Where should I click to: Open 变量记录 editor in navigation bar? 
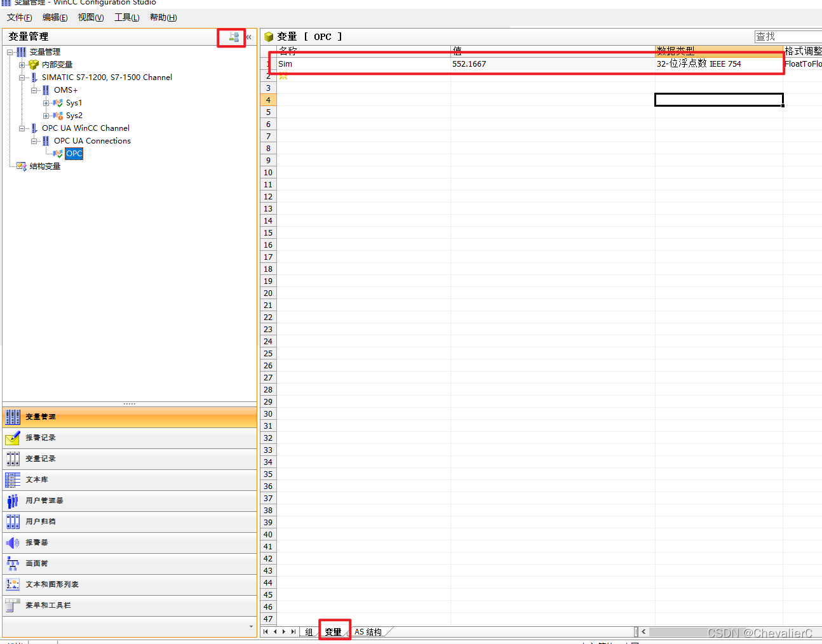(130, 459)
